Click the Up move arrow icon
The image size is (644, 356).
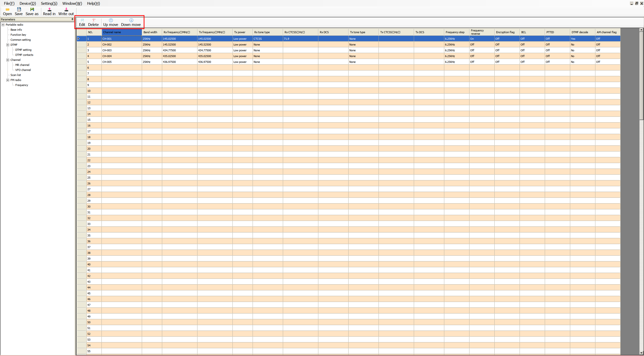pos(111,20)
